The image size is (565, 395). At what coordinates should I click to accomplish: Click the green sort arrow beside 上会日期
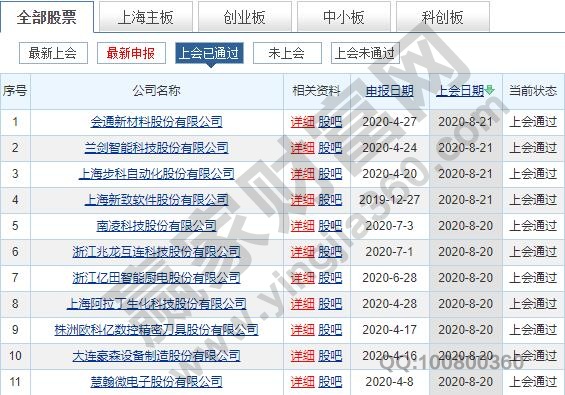pyautogui.click(x=490, y=90)
